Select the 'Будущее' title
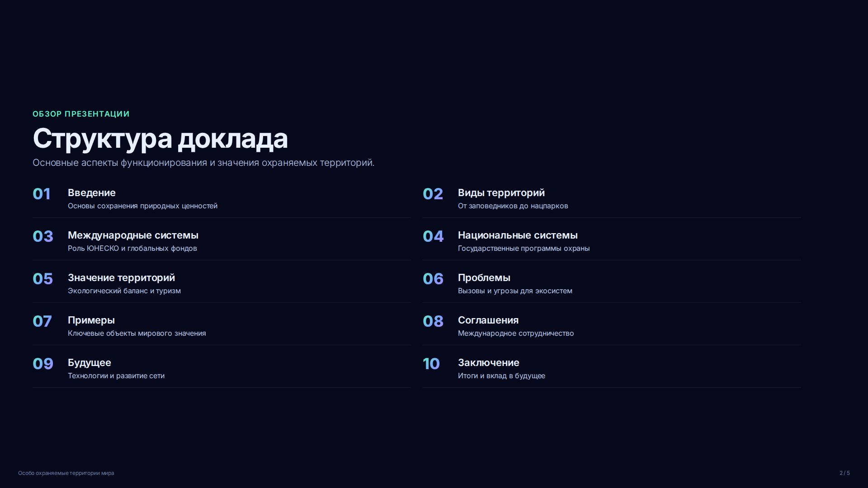This screenshot has height=488, width=868. pyautogui.click(x=90, y=363)
